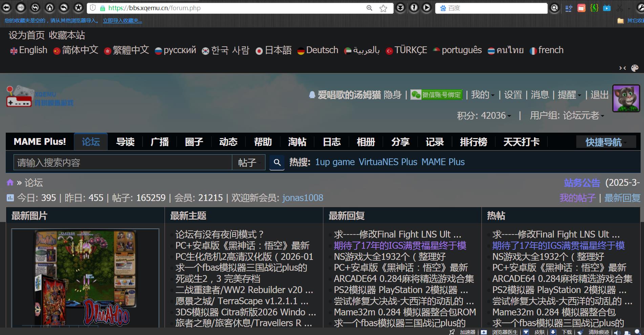Image resolution: width=644 pixels, height=335 pixels.
Task: Expand the 我的 user dropdown
Action: [x=482, y=95]
